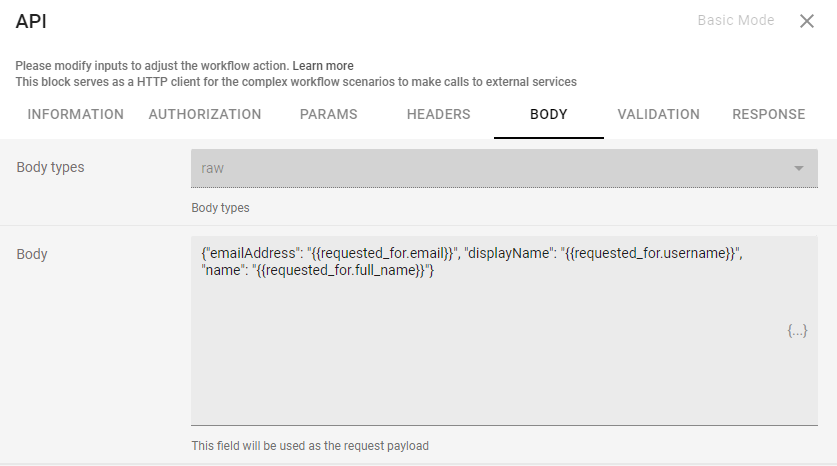
Task: Expand the Body types dropdown arrow
Action: pyautogui.click(x=799, y=168)
